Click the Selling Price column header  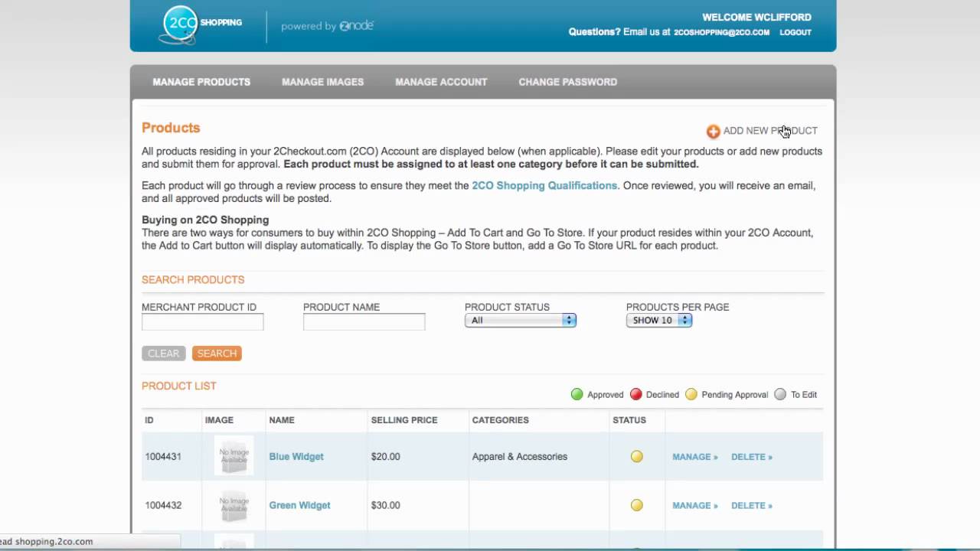pyautogui.click(x=404, y=420)
